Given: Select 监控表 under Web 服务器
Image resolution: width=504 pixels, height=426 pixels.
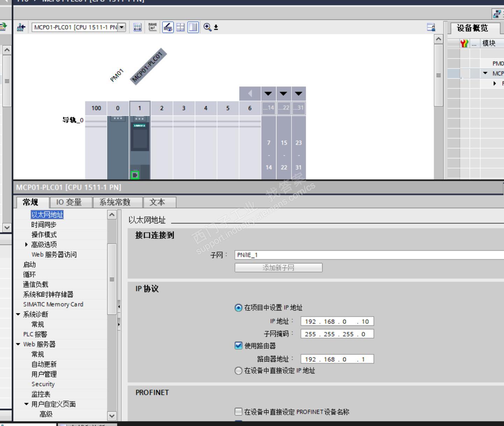Looking at the screenshot, I should [x=41, y=394].
